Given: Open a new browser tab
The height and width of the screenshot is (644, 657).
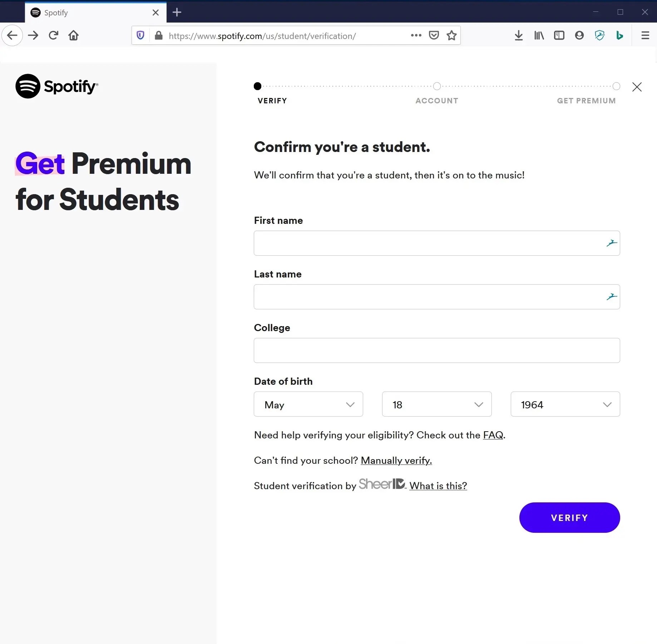Looking at the screenshot, I should pos(177,13).
